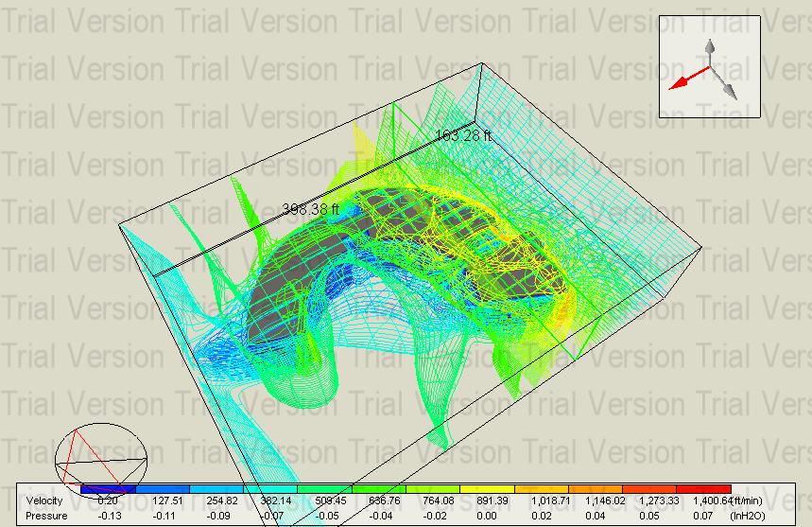Click the 398.38 ft dimension label
This screenshot has height=527, width=812.
(x=311, y=209)
